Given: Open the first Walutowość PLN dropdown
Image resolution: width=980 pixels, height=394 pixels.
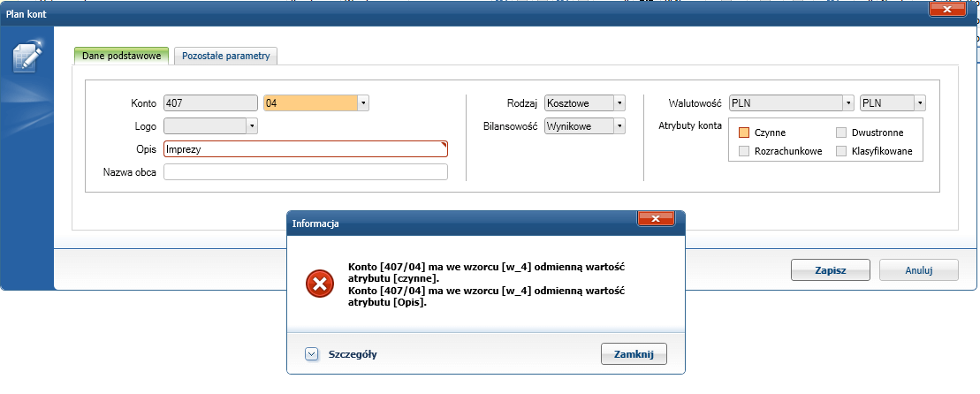Looking at the screenshot, I should point(848,102).
